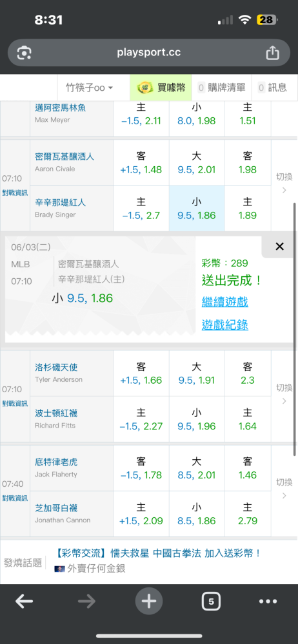Viewport: 298px width, 644px height.
Task: Tap the 彩幣：289 balance text
Action: (x=224, y=263)
